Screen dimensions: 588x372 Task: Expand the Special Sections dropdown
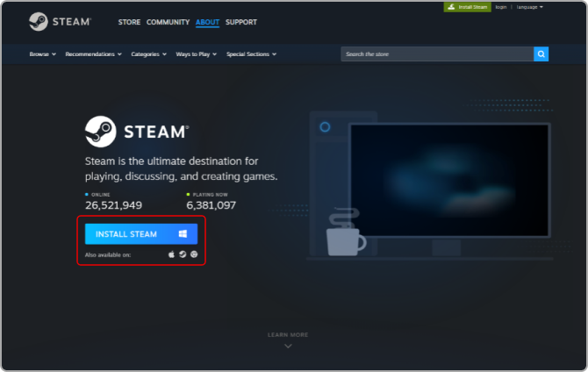(251, 54)
